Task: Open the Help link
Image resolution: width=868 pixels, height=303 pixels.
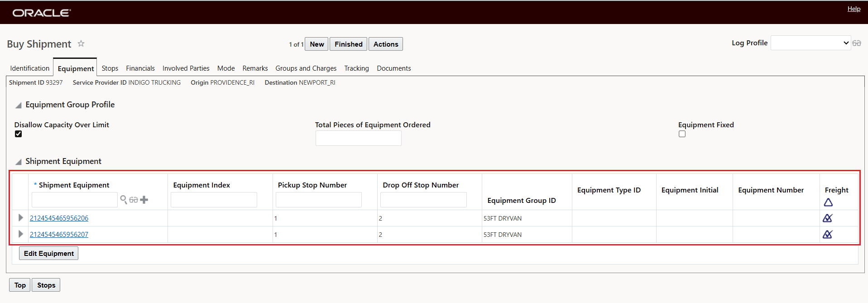Action: click(854, 9)
